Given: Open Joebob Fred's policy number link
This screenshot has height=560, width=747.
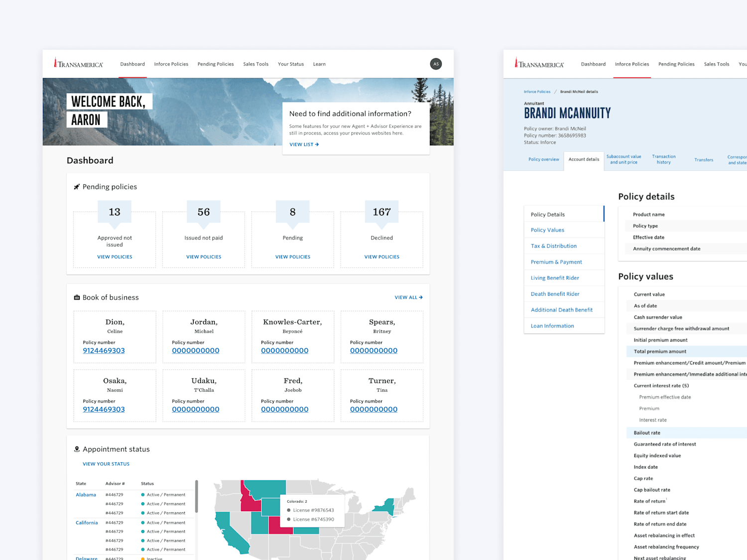Looking at the screenshot, I should pos(285,409).
